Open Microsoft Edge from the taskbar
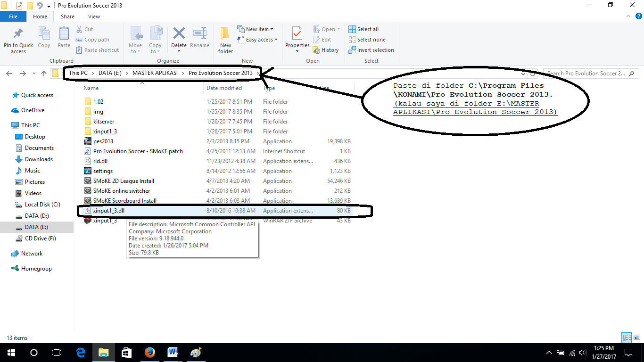644x362 pixels. point(81,353)
